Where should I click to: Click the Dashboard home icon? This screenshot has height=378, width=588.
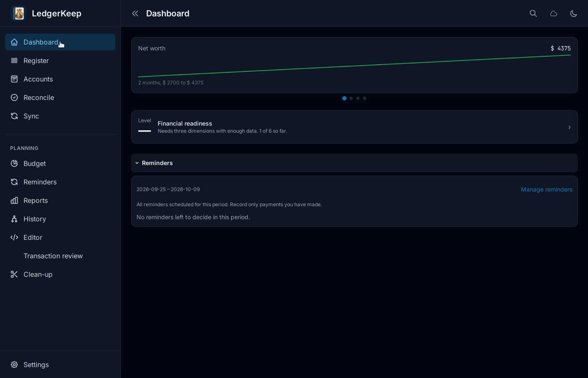pyautogui.click(x=14, y=42)
